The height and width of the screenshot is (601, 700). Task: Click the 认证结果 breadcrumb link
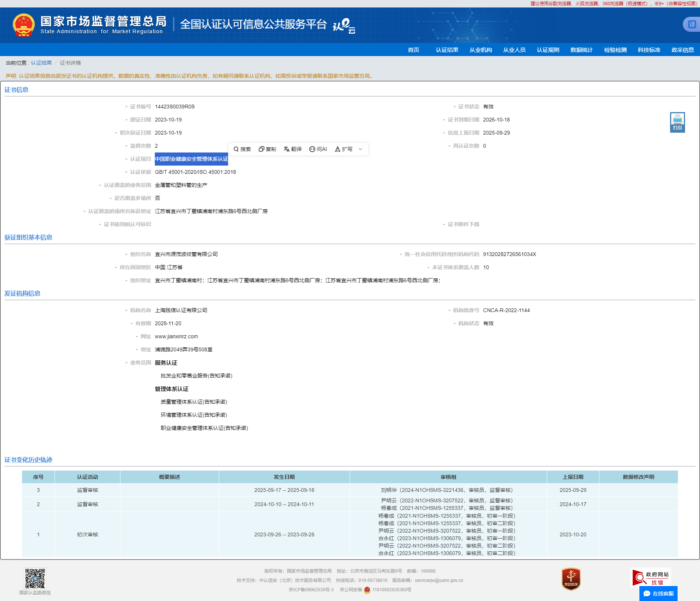tap(41, 63)
